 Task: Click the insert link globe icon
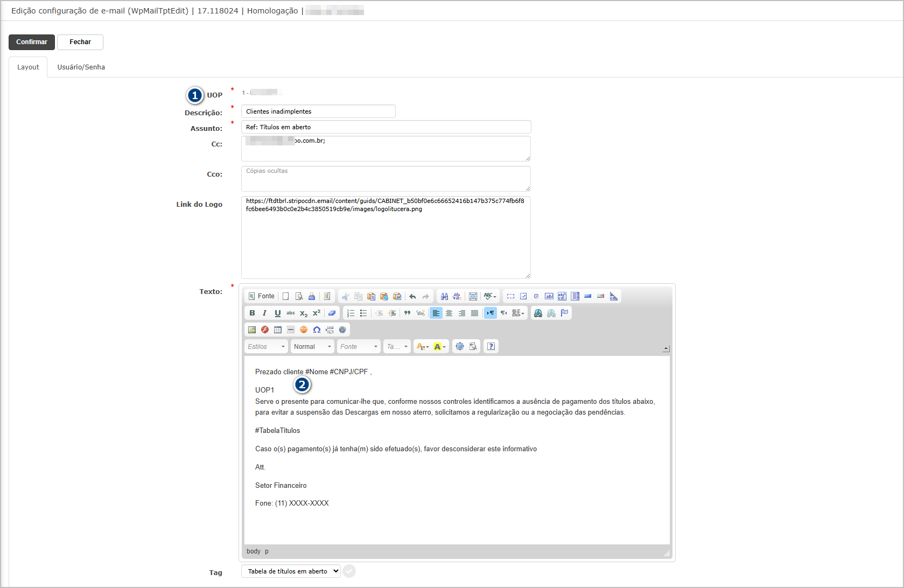[538, 313]
